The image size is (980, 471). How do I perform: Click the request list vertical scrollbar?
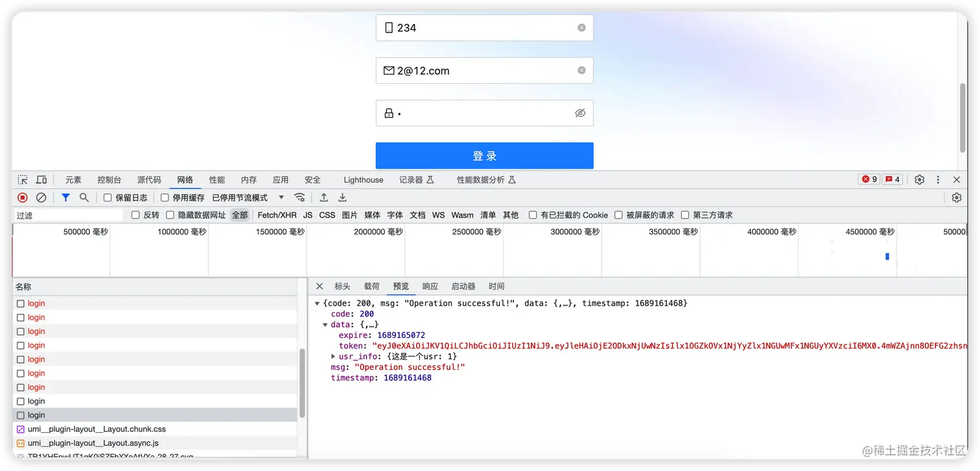click(301, 383)
